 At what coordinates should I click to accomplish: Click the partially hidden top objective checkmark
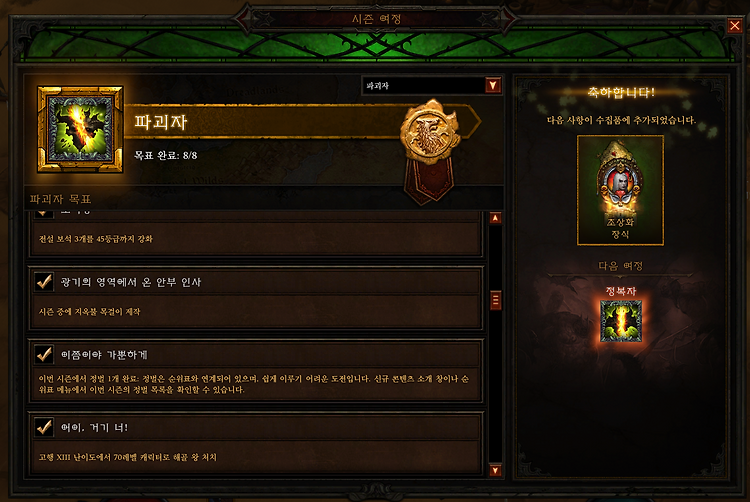point(44,212)
